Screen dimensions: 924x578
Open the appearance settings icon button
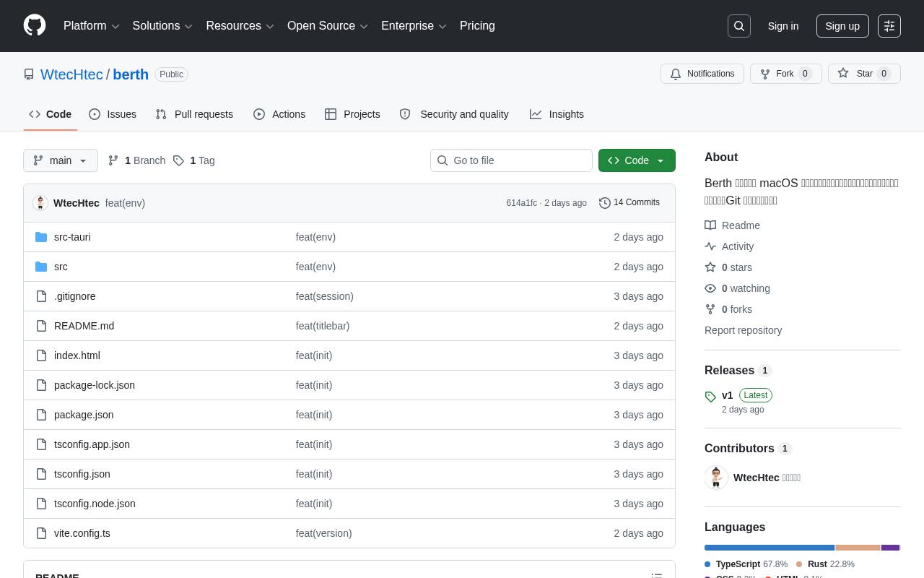click(x=889, y=26)
